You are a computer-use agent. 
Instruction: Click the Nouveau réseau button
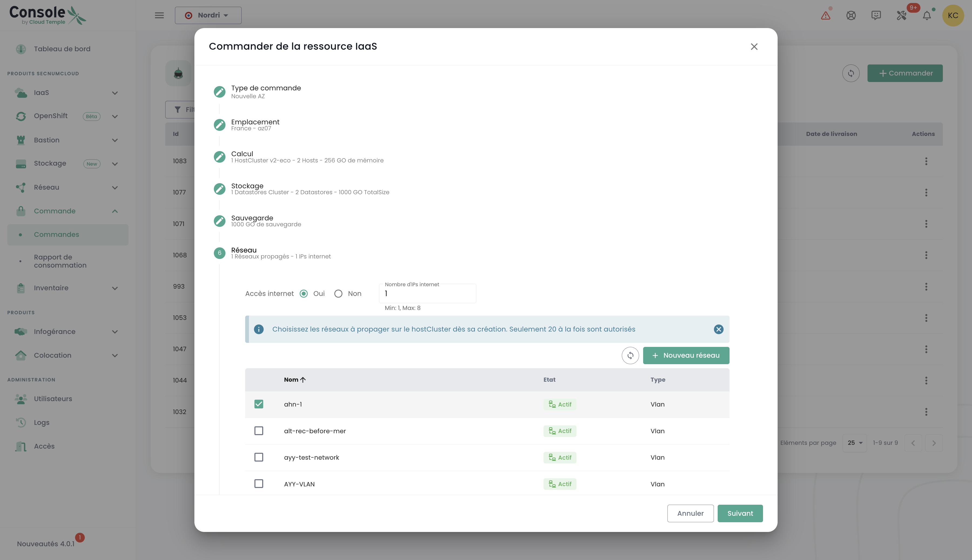(x=686, y=355)
